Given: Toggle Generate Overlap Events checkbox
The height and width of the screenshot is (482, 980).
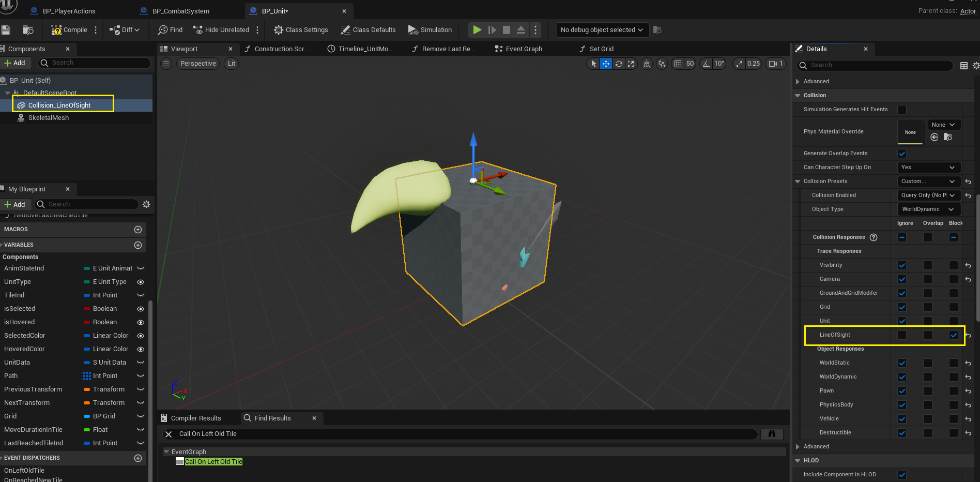Looking at the screenshot, I should pos(902,154).
